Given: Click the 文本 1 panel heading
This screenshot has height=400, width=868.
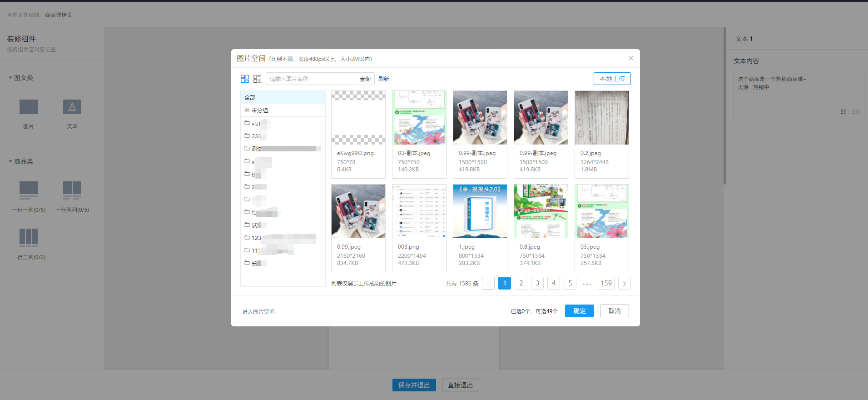Looking at the screenshot, I should point(744,39).
